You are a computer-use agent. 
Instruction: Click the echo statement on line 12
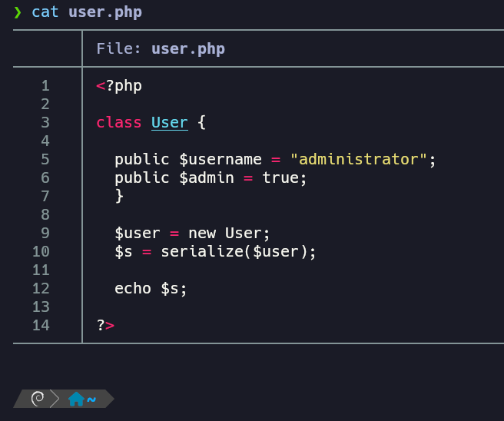pyautogui.click(x=151, y=288)
